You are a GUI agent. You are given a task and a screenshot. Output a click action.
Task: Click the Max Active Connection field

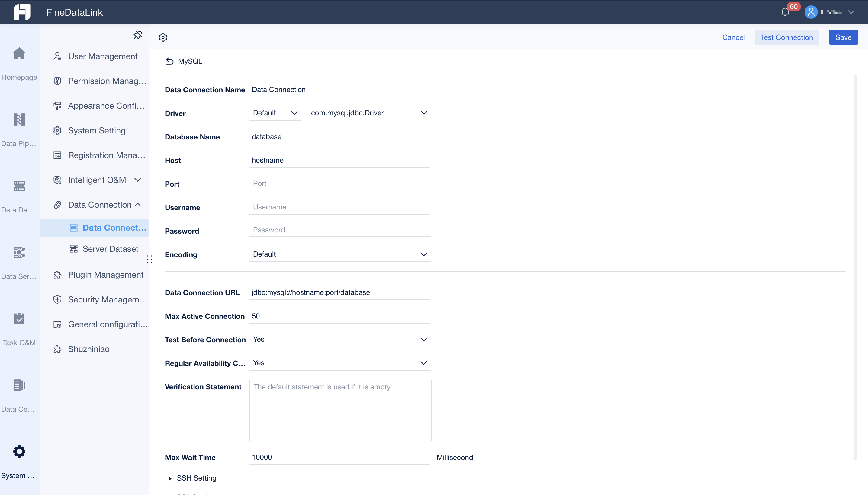coord(339,316)
